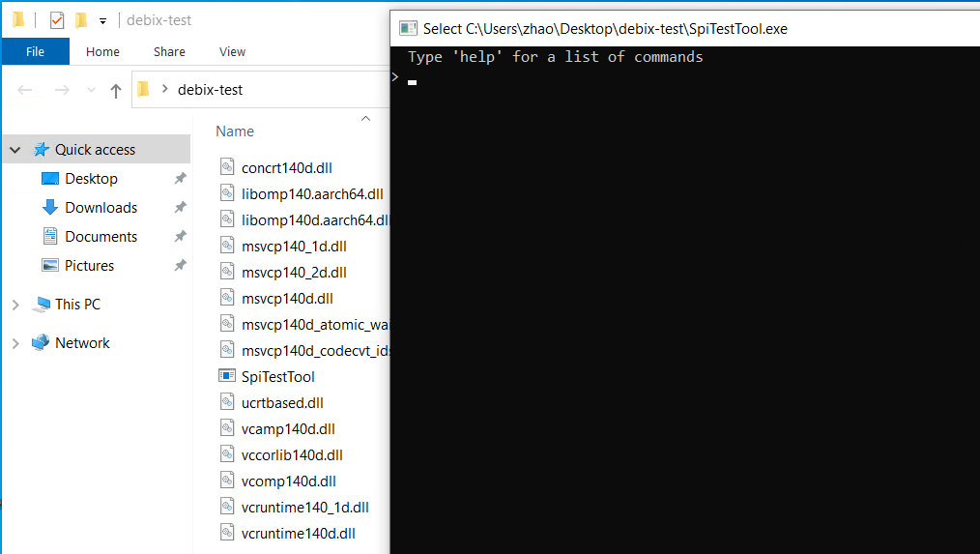Open the Customize Quick Access Toolbar dropdown

coord(102,20)
